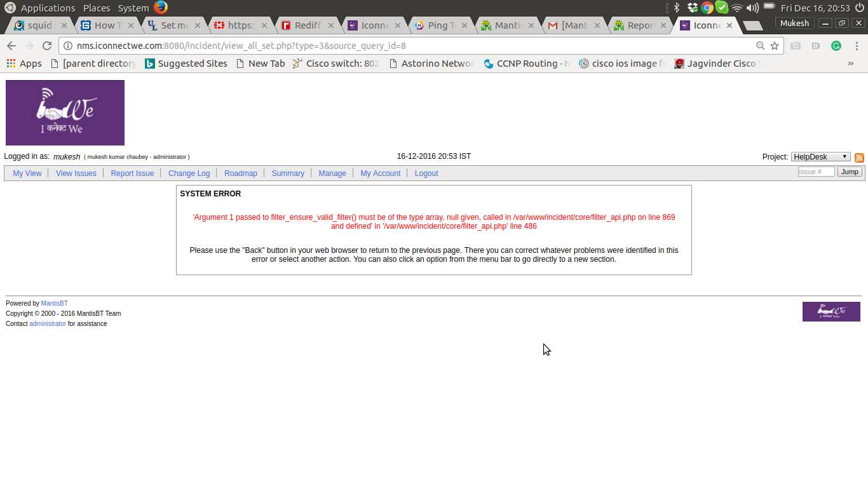The image size is (868, 488).
Task: Open the Dropbox tray icon
Action: [693, 8]
